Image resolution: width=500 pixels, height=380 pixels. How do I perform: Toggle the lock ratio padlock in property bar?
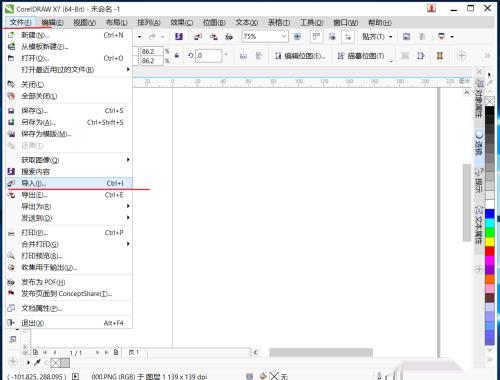177,56
